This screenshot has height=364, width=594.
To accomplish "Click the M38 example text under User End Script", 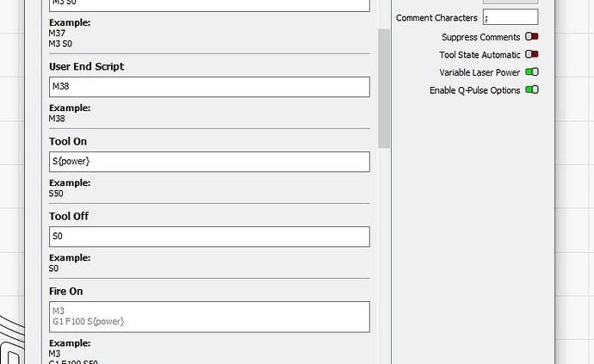I will click(x=57, y=119).
